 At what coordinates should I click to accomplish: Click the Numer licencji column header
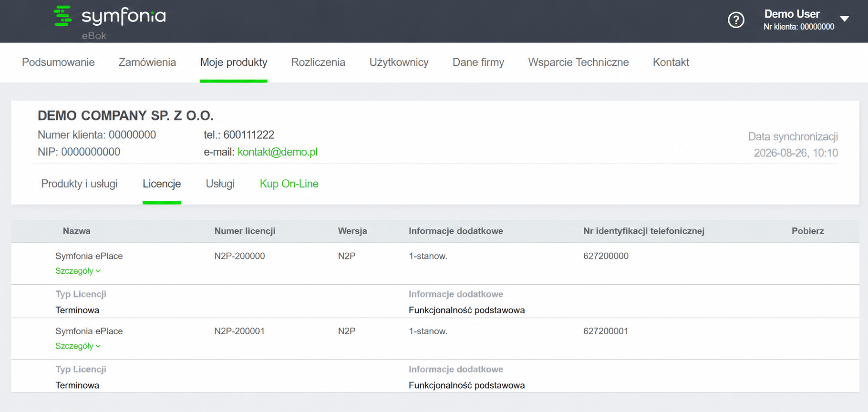245,231
